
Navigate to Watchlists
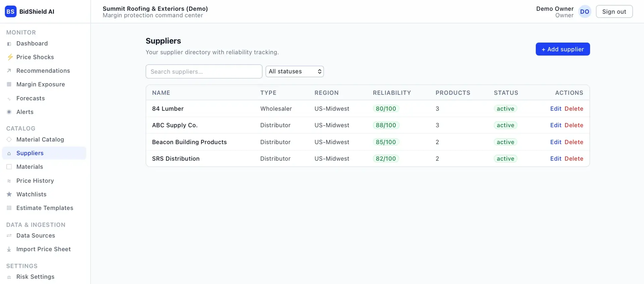click(x=44, y=194)
